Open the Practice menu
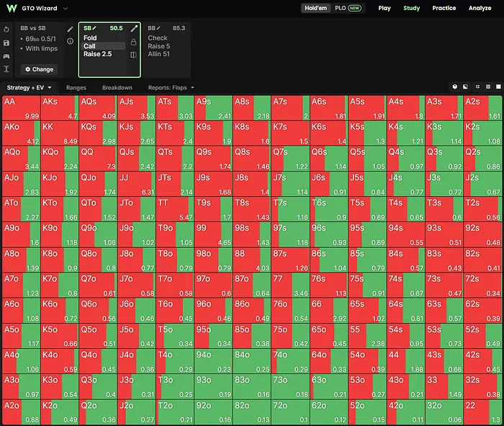The width and height of the screenshot is (504, 426). click(x=444, y=8)
